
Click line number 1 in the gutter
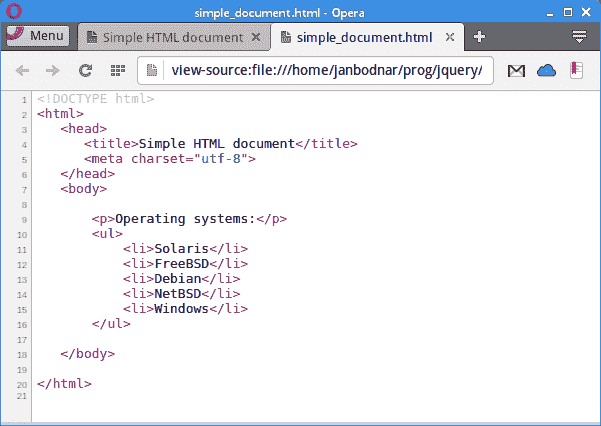[24, 100]
